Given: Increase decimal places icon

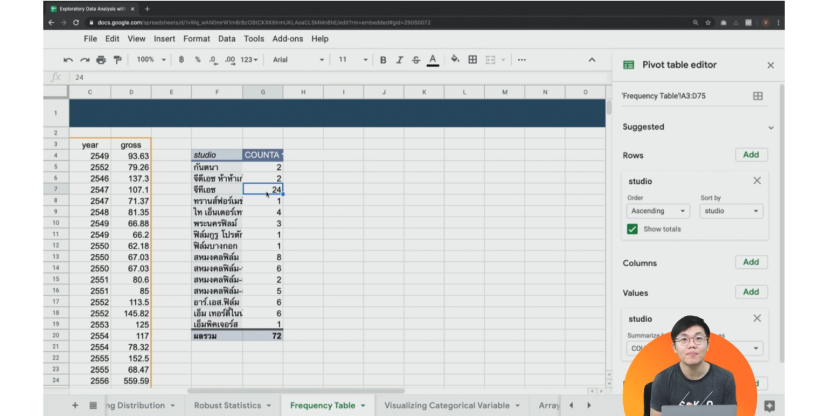Looking at the screenshot, I should tap(230, 60).
